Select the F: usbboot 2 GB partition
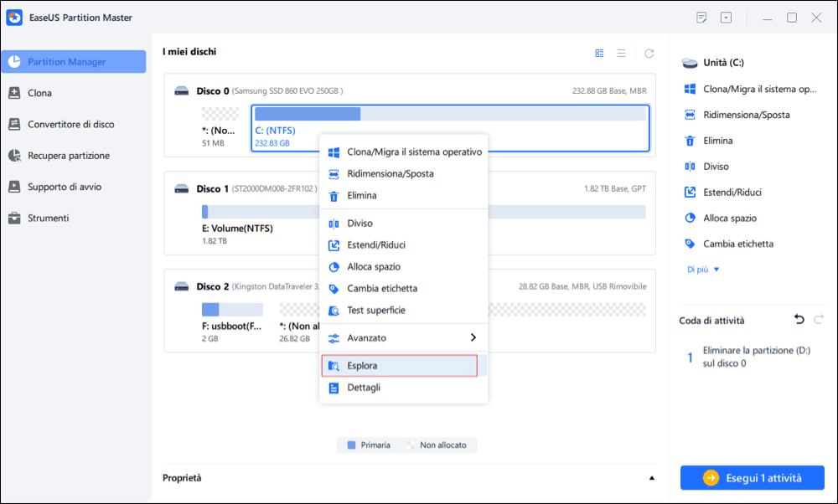 [x=232, y=322]
